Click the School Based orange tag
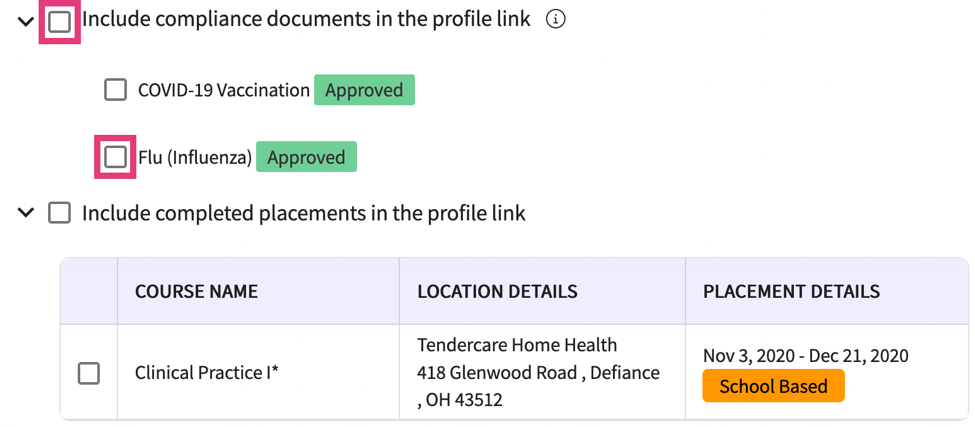 coord(773,386)
